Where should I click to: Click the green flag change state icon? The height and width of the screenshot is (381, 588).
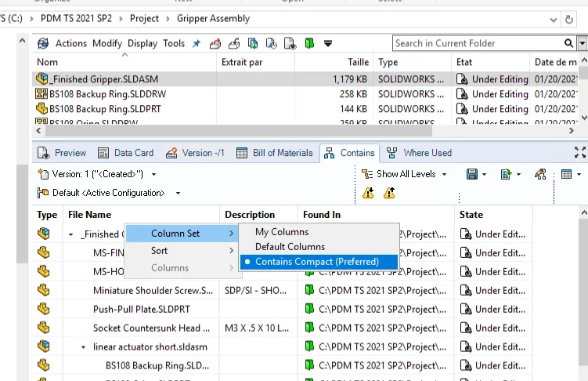pos(309,44)
